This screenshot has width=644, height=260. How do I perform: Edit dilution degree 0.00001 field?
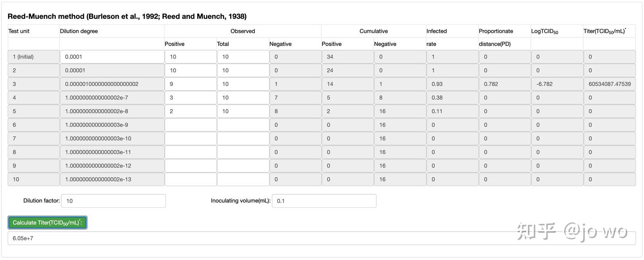112,71
